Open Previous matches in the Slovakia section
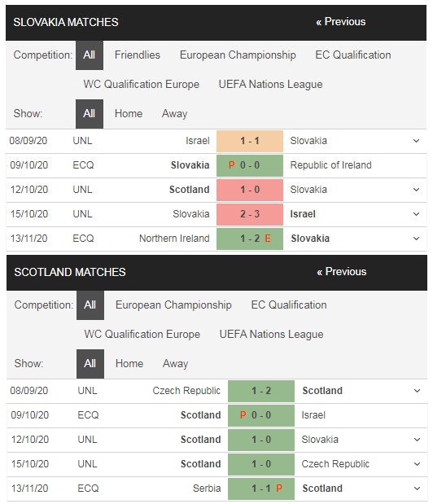 pos(340,22)
